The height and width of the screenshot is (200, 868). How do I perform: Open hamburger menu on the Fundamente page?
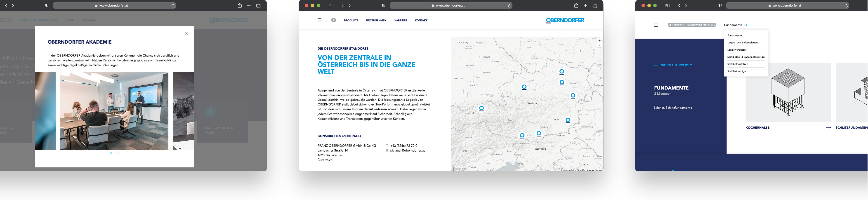pyautogui.click(x=656, y=25)
